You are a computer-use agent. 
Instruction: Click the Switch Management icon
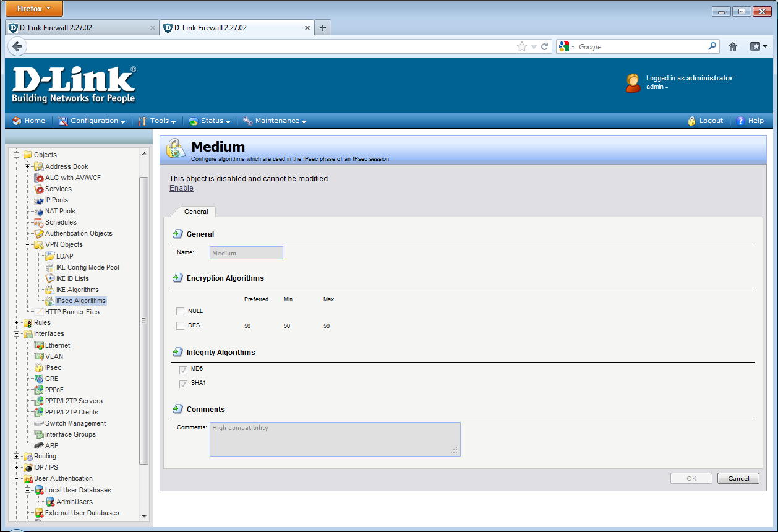pos(38,423)
